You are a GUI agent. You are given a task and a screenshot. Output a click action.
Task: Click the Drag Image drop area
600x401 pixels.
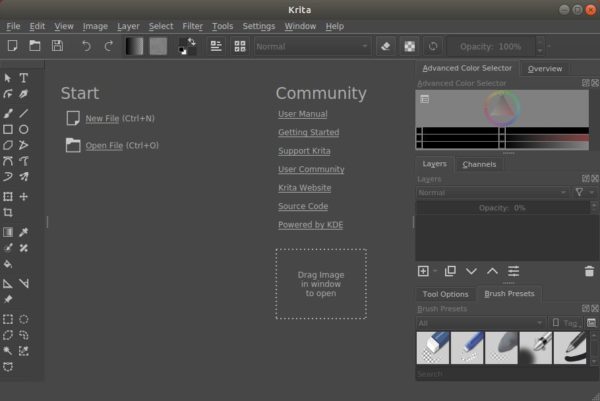click(x=321, y=284)
